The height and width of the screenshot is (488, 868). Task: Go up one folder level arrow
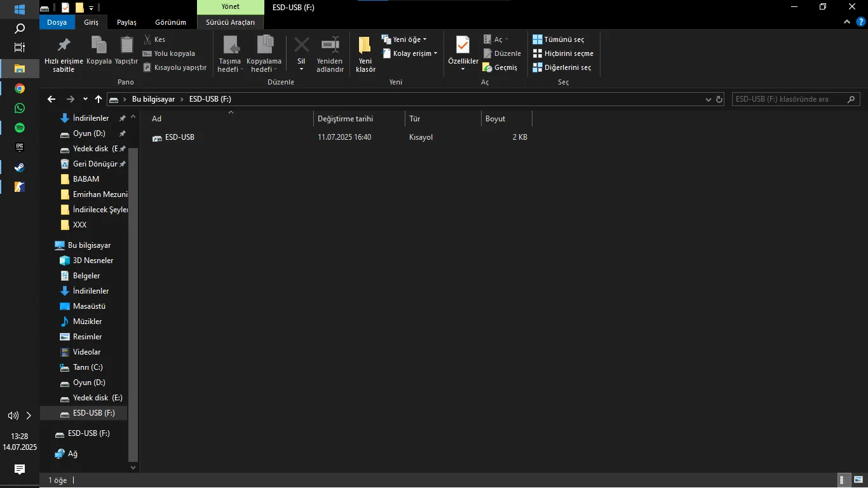tap(98, 99)
